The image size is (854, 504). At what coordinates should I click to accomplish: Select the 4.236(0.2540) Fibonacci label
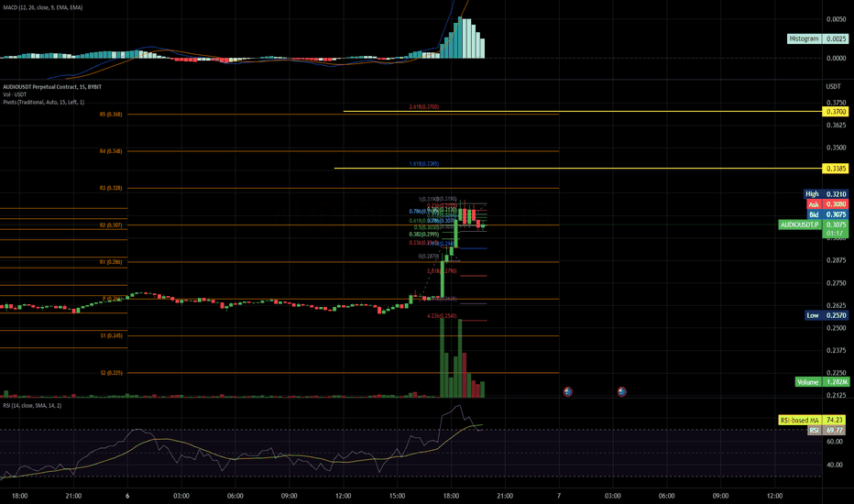tap(442, 316)
